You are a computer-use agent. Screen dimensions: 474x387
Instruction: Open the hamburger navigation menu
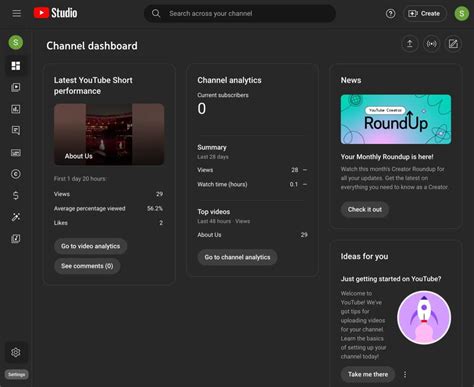click(x=16, y=13)
